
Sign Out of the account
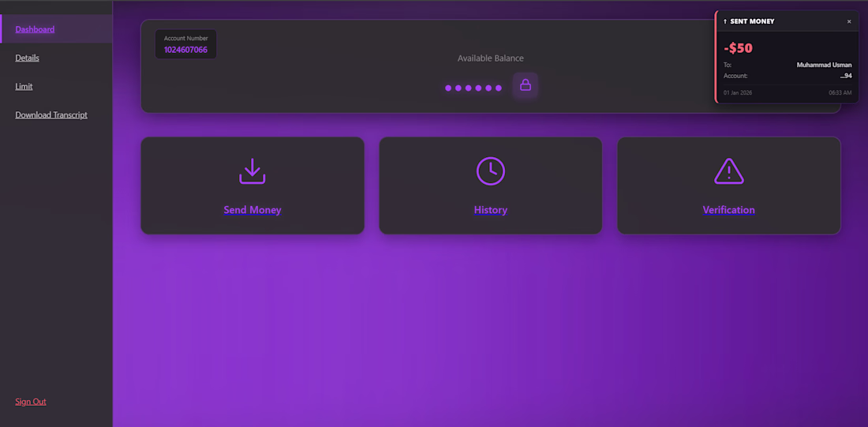[x=31, y=402]
